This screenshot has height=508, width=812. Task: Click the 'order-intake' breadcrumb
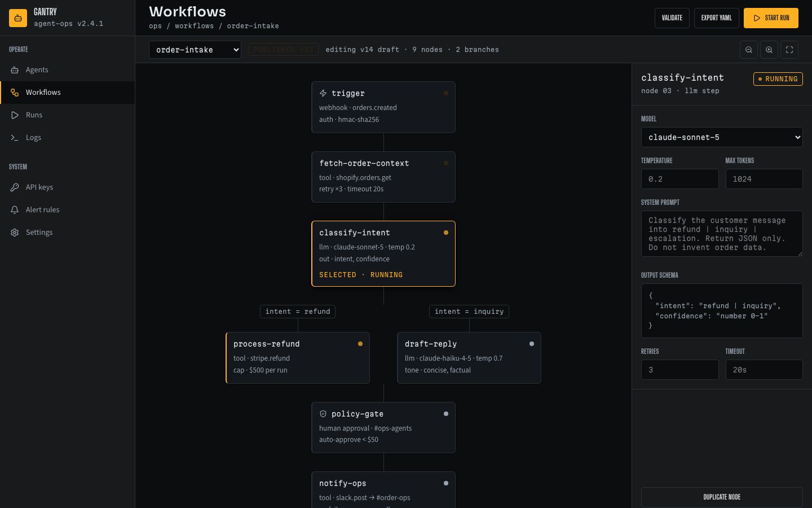(253, 26)
